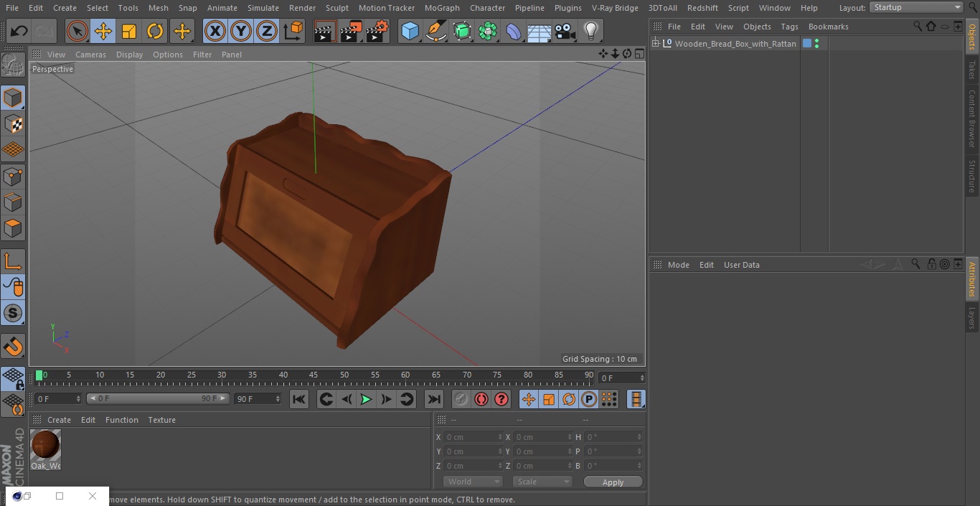This screenshot has width=980, height=506.
Task: Click the timeline preview range slider
Action: coord(158,398)
